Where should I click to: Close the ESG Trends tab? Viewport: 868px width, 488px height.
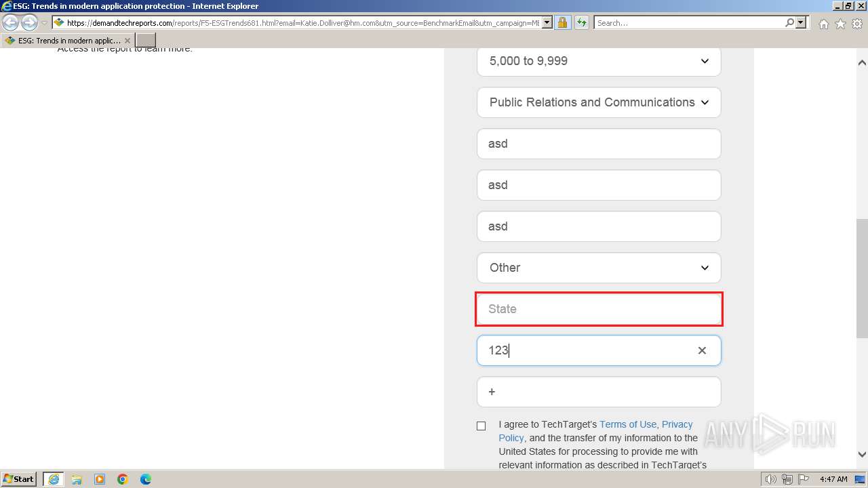click(x=127, y=41)
